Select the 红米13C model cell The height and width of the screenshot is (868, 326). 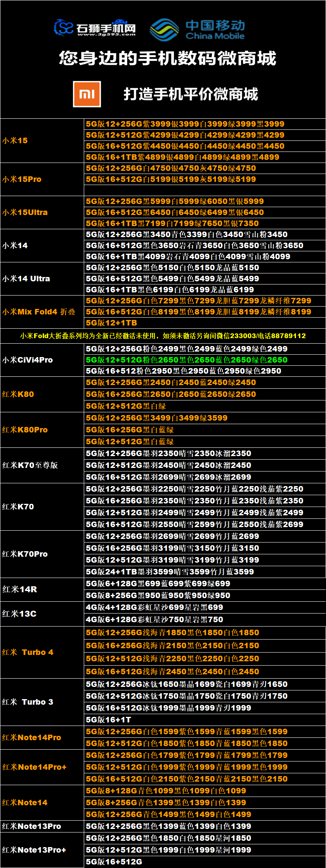(42, 614)
